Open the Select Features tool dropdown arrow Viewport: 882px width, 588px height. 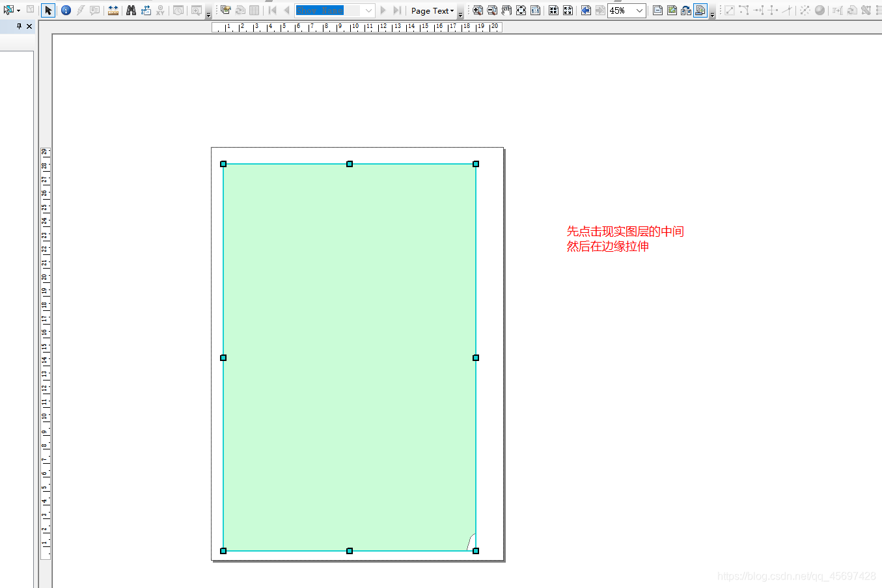pos(18,10)
